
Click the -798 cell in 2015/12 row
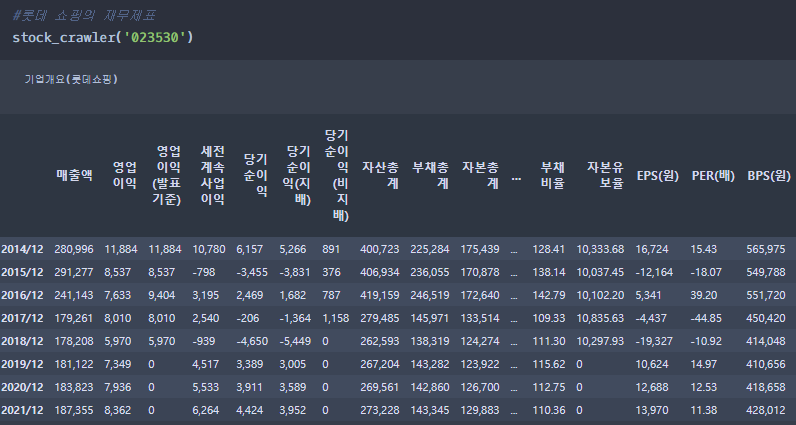(204, 272)
